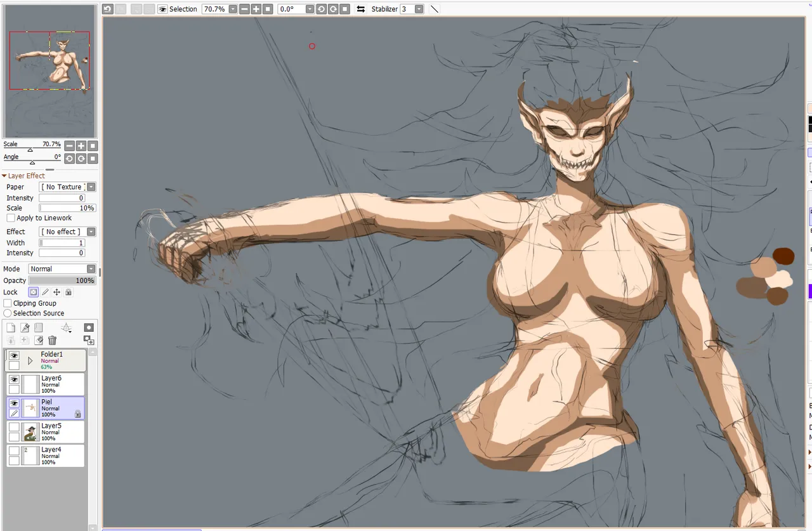The height and width of the screenshot is (531, 812).
Task: Click the Paper Scale 10% slider
Action: click(x=67, y=208)
